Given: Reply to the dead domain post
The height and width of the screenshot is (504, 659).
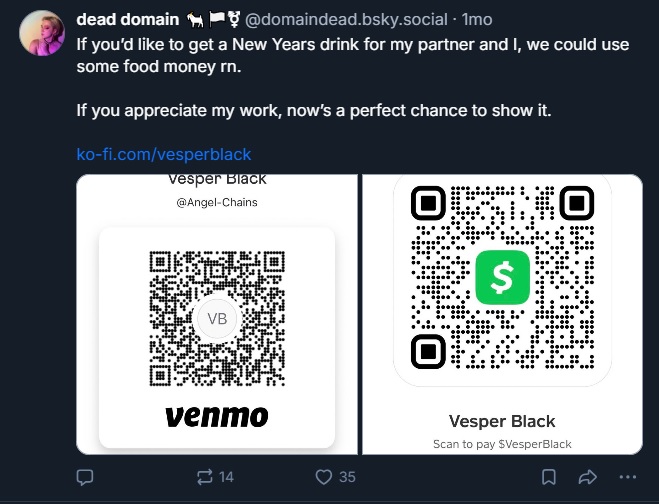Looking at the screenshot, I should point(85,477).
